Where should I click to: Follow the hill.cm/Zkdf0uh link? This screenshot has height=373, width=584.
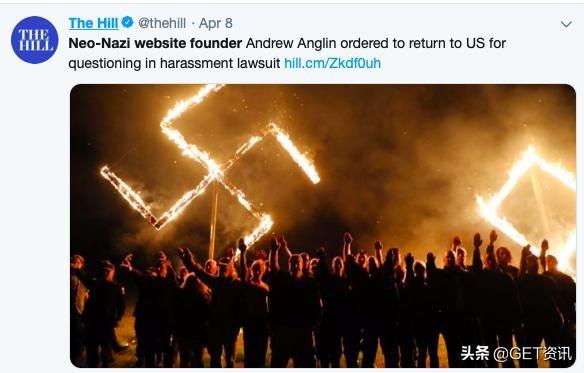click(x=332, y=63)
